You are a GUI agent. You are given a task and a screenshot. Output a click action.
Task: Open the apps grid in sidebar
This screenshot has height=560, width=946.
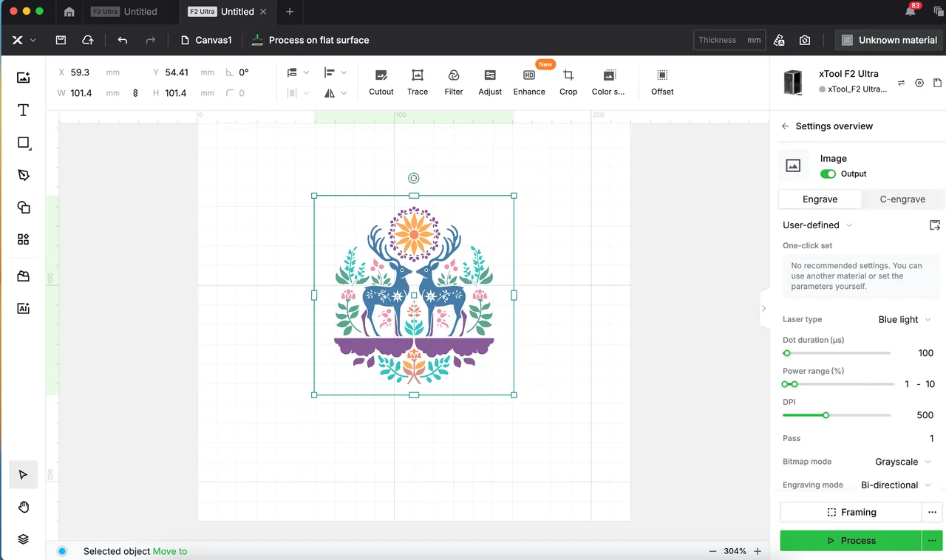coord(23,239)
